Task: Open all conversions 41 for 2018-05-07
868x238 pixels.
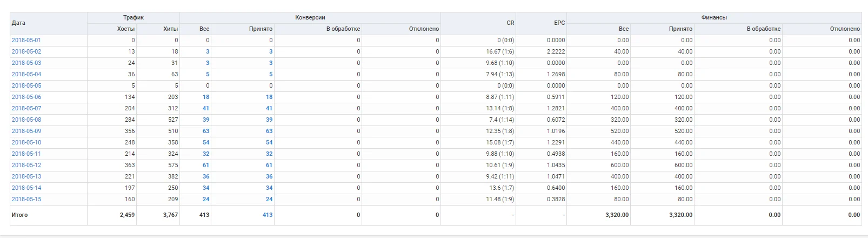Action: [206, 108]
